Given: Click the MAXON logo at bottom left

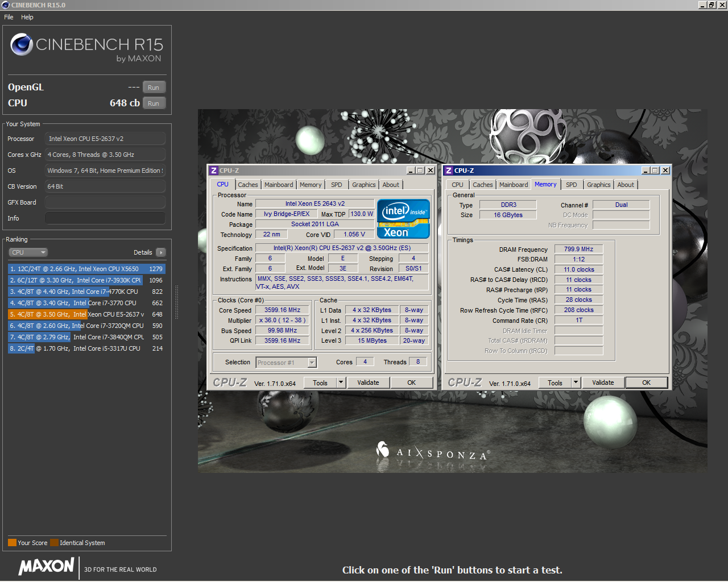Looking at the screenshot, I should pyautogui.click(x=46, y=566).
